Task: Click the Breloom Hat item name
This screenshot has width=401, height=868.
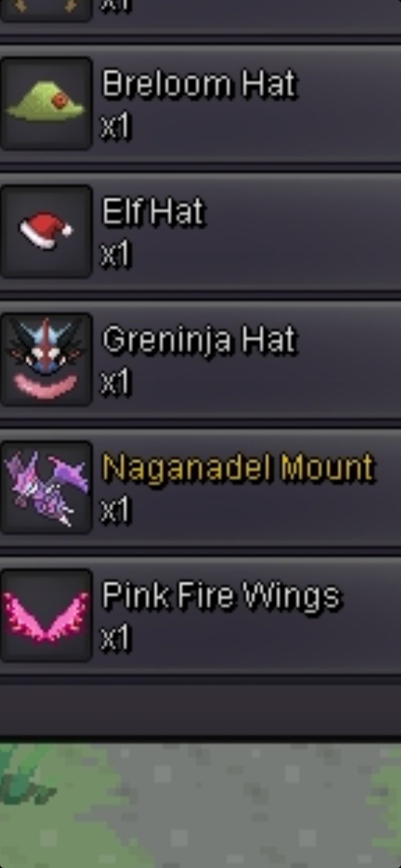Action: [x=199, y=85]
